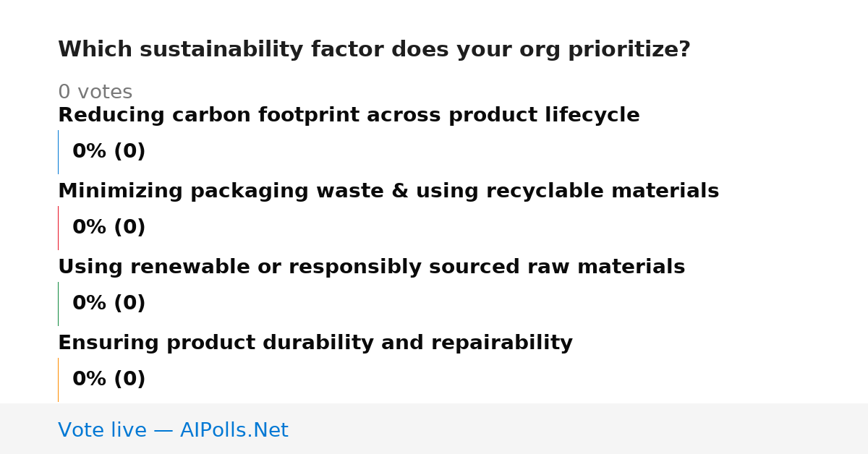Click the durability 0% (0) result
Image resolution: width=868 pixels, height=454 pixels.
pos(109,380)
